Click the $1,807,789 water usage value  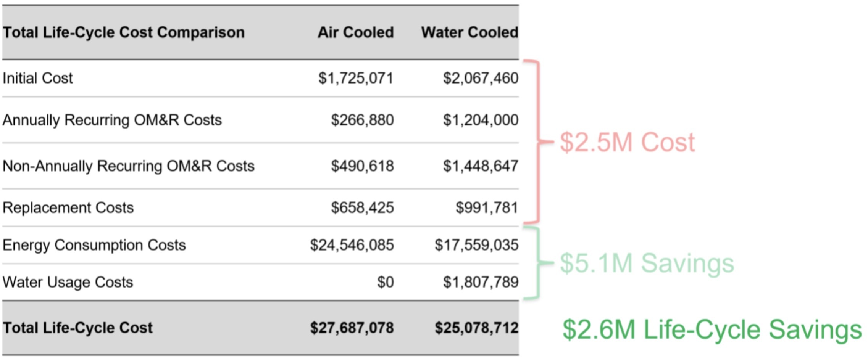coord(480,283)
